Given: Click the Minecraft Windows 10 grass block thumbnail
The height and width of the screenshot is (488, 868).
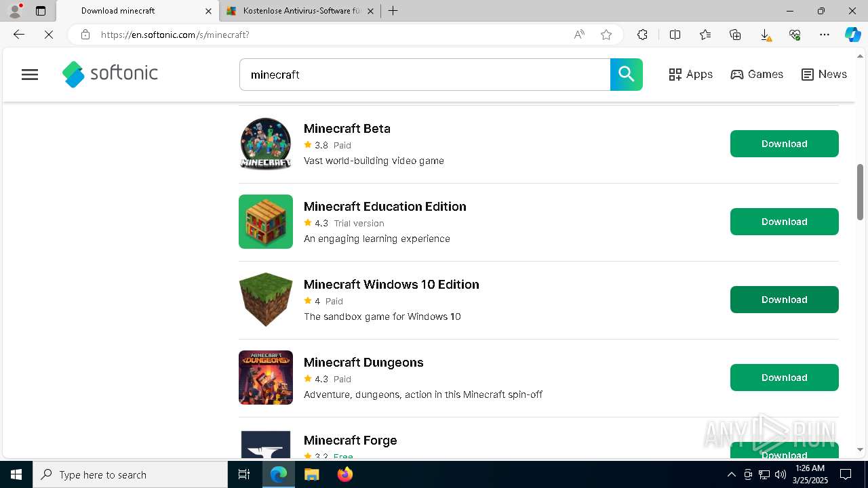Looking at the screenshot, I should click(266, 300).
